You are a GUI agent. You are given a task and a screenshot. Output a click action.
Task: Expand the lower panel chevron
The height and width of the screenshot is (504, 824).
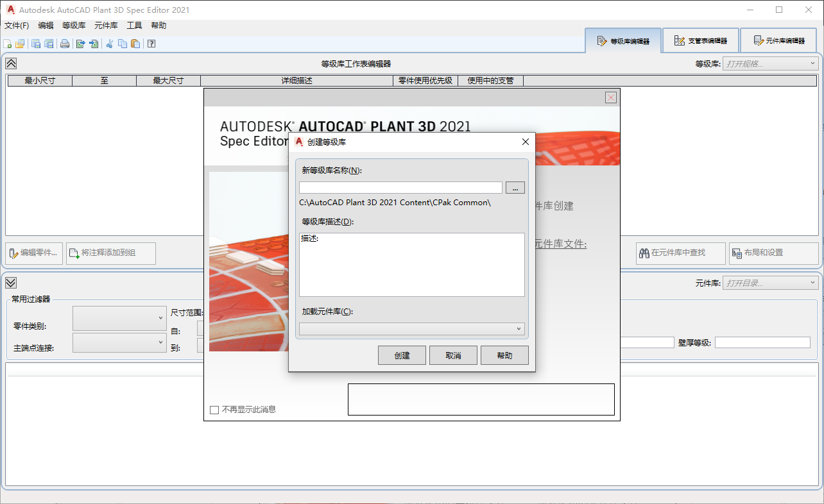pos(10,282)
